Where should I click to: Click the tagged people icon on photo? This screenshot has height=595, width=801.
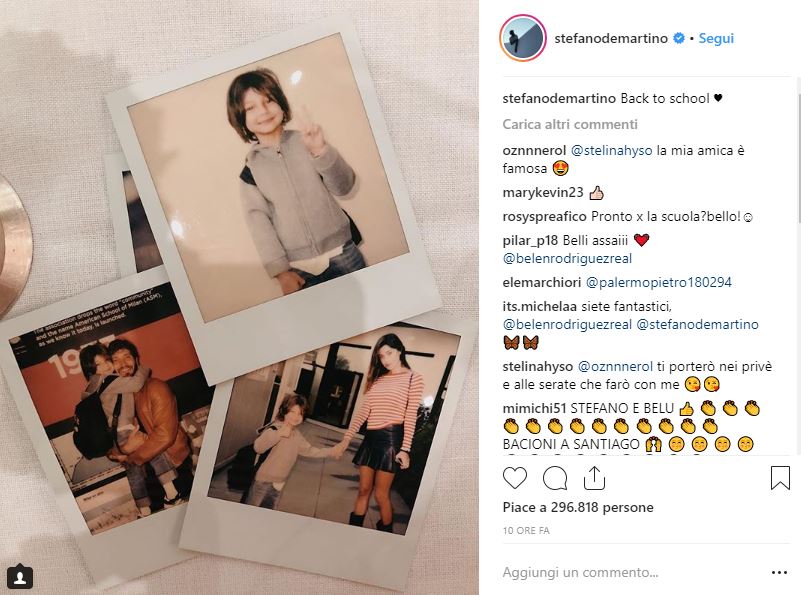point(20,577)
